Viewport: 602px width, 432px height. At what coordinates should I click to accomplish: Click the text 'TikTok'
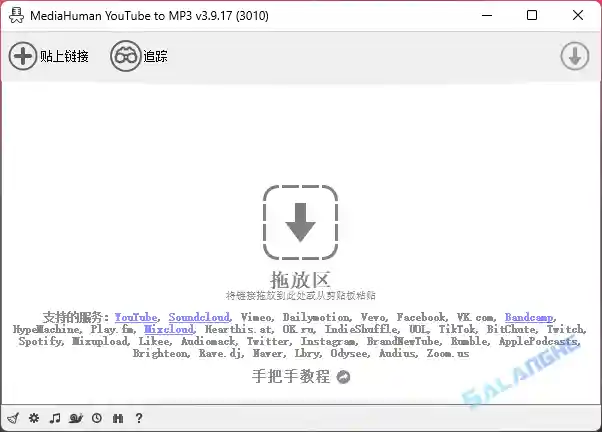tap(457, 329)
